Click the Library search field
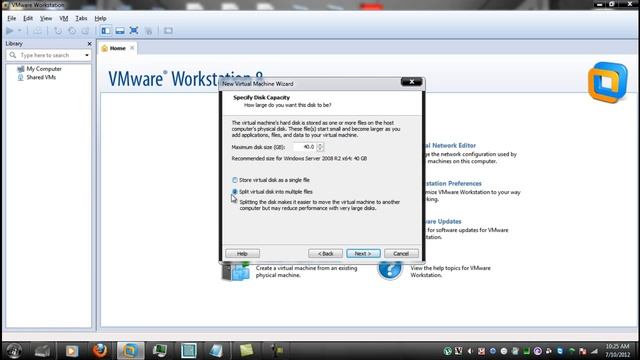 click(48, 55)
